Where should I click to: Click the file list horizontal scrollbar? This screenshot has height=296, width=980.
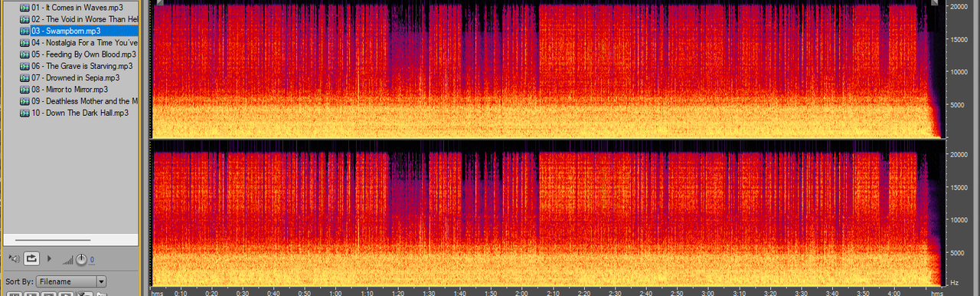coord(52,239)
